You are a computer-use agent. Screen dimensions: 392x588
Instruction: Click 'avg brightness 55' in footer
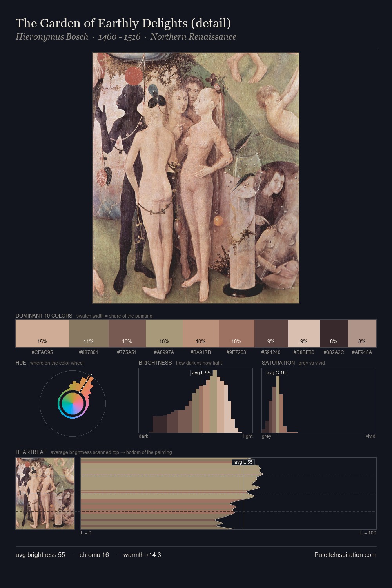coord(40,555)
